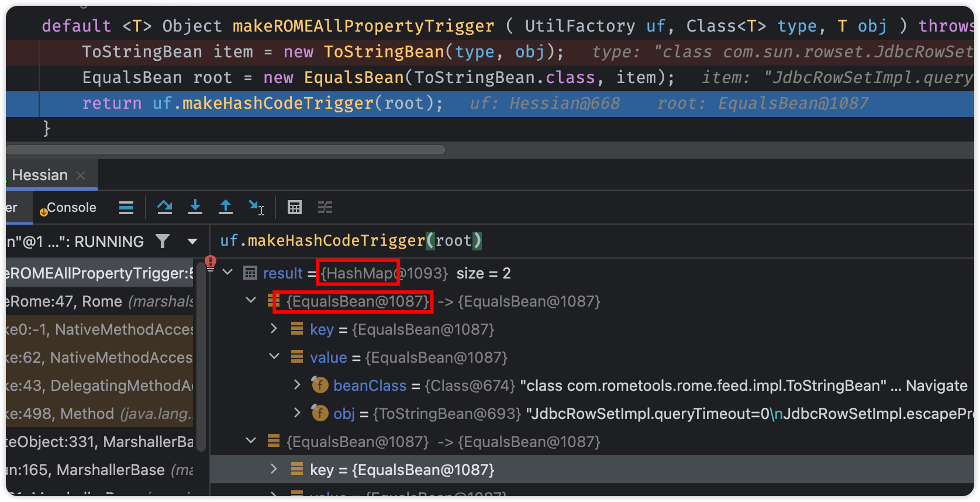
Task: Click the thread filter funnel icon
Action: tap(163, 241)
